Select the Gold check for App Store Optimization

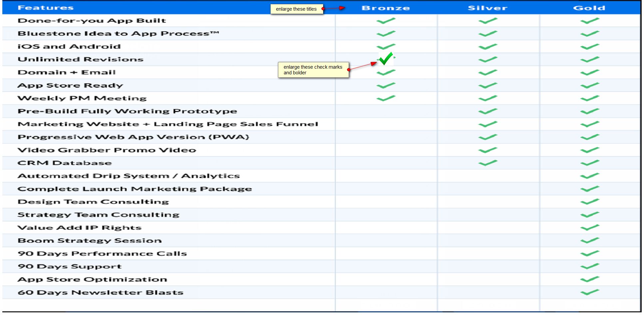(x=590, y=280)
